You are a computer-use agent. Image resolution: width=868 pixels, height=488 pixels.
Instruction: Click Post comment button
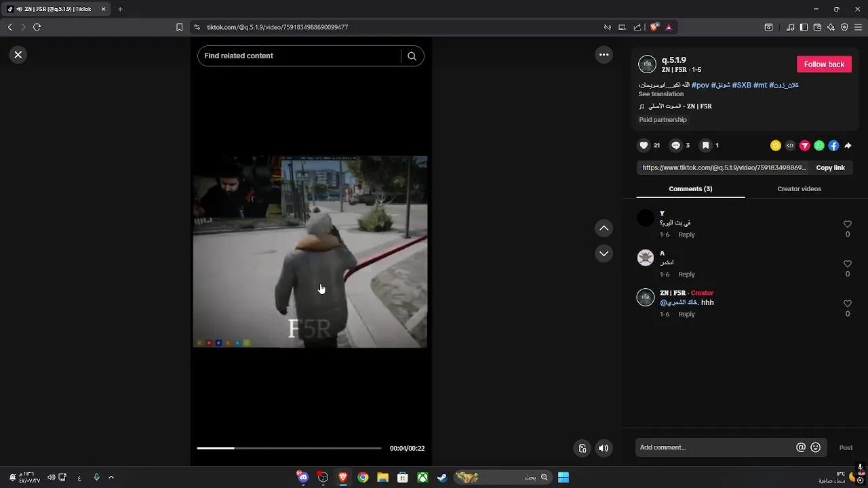click(x=846, y=447)
